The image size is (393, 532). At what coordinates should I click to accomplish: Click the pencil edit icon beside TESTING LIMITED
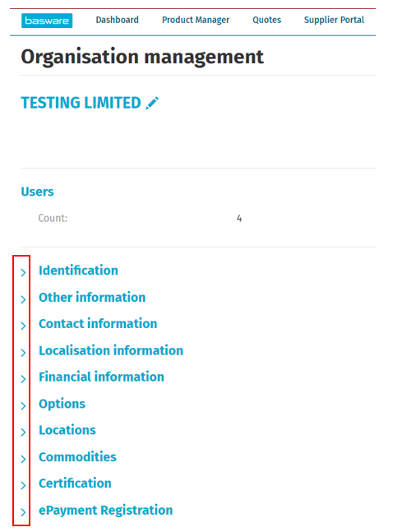152,103
